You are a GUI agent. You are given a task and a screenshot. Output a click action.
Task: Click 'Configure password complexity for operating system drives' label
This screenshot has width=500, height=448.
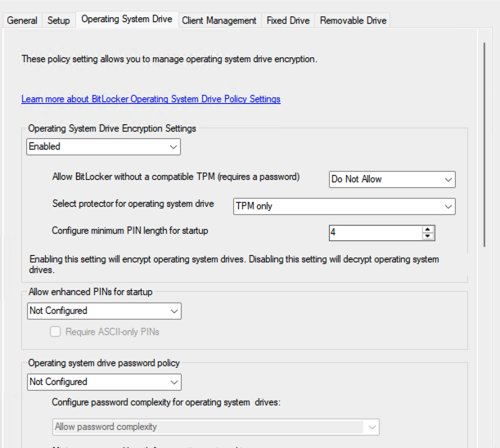coord(166,402)
